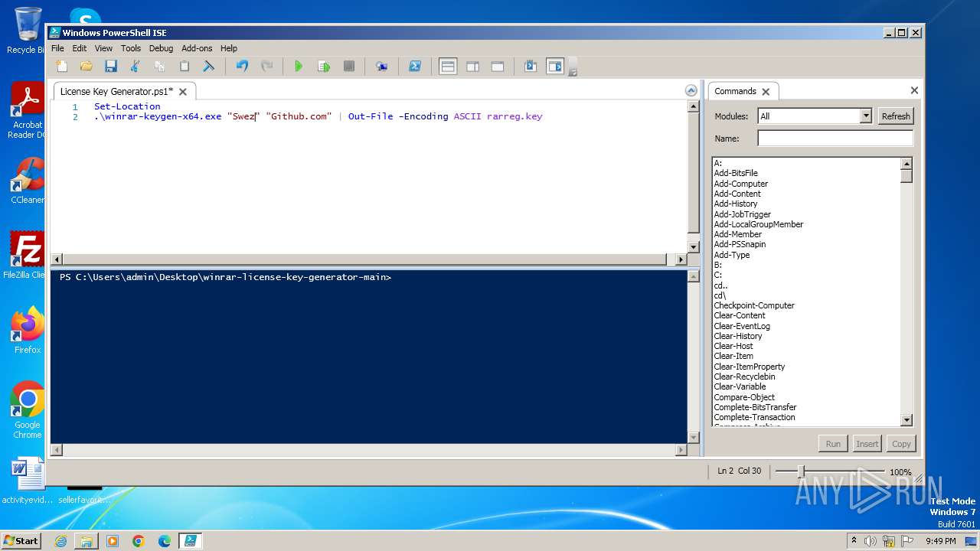The width and height of the screenshot is (980, 551).
Task: Run selection toolbar icon
Action: [x=324, y=67]
